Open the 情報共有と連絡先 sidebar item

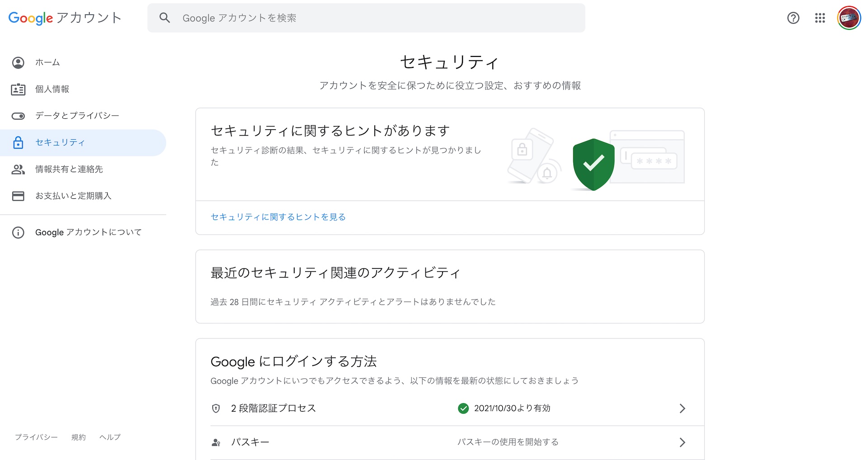(x=69, y=169)
